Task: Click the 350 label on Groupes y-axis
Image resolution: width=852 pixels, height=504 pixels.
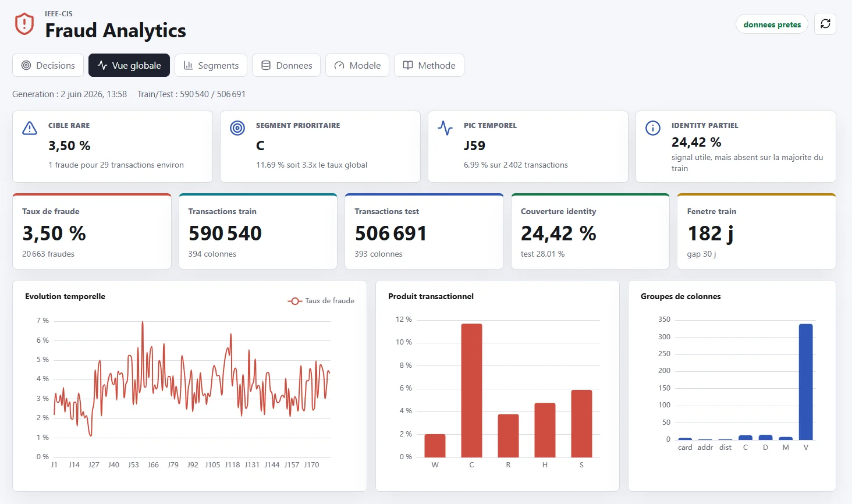Action: coord(664,320)
